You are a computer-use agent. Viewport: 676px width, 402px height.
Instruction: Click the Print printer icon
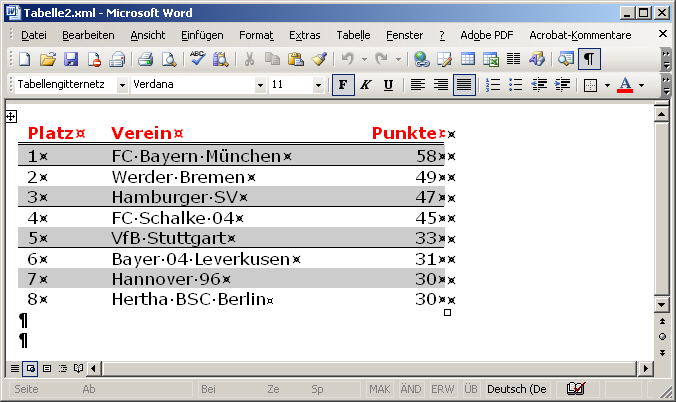coord(146,59)
